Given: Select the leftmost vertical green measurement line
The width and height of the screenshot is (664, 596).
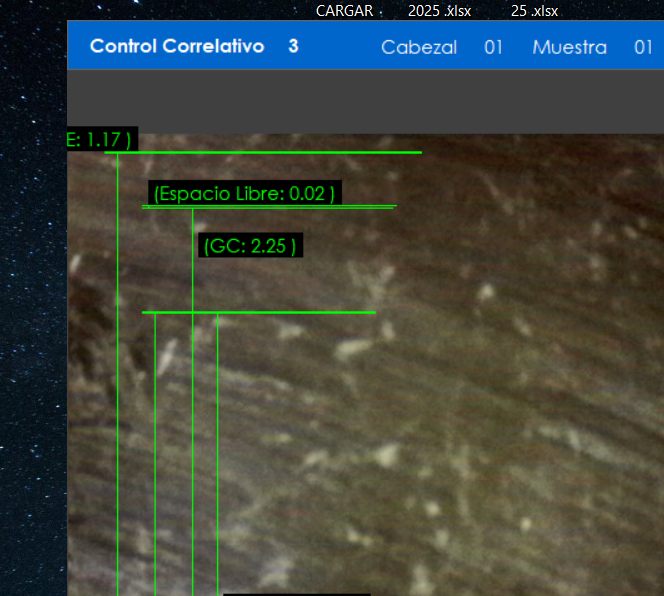Looking at the screenshot, I should (x=118, y=400).
